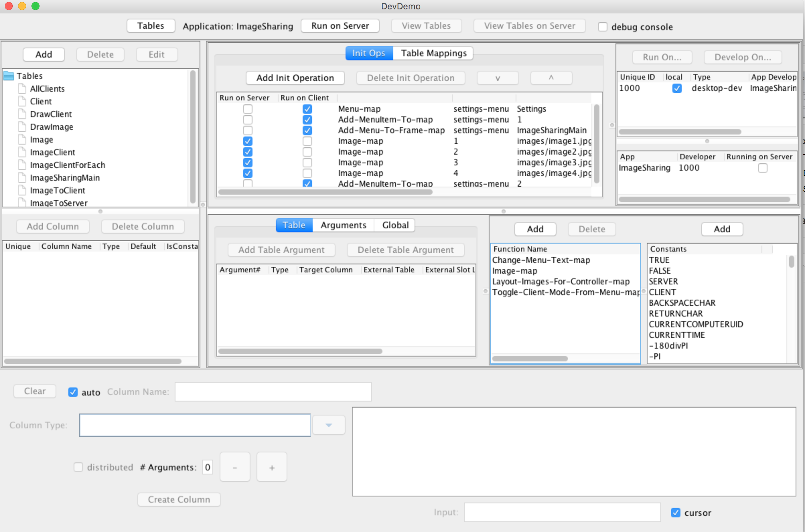Viewport: 805px width, 532px height.
Task: Toggle the cursor checkbox
Action: tap(676, 513)
